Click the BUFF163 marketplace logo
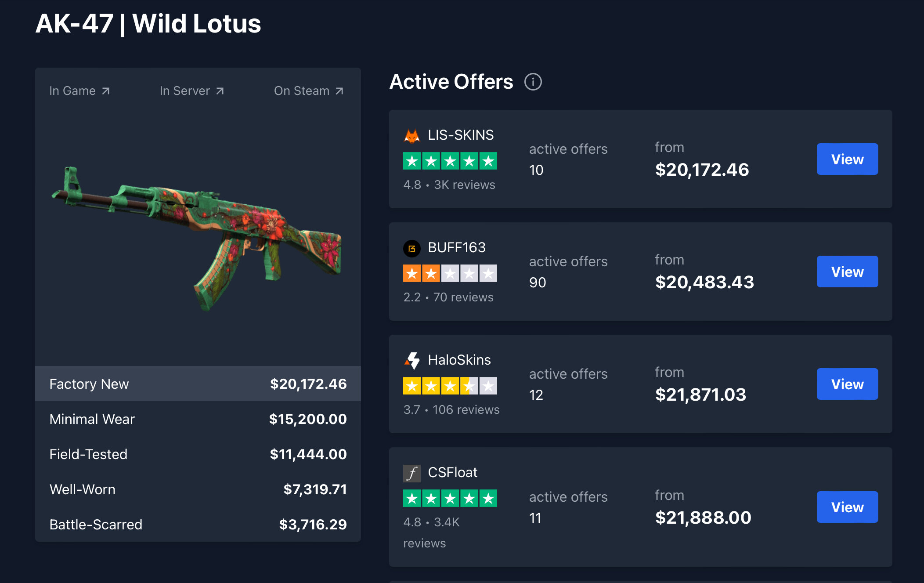924x583 pixels. tap(411, 249)
